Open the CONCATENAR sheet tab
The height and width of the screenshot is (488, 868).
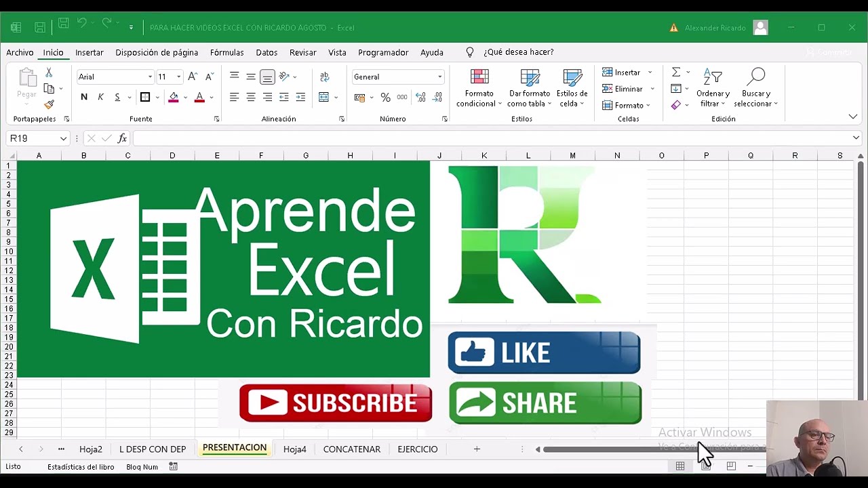point(352,449)
